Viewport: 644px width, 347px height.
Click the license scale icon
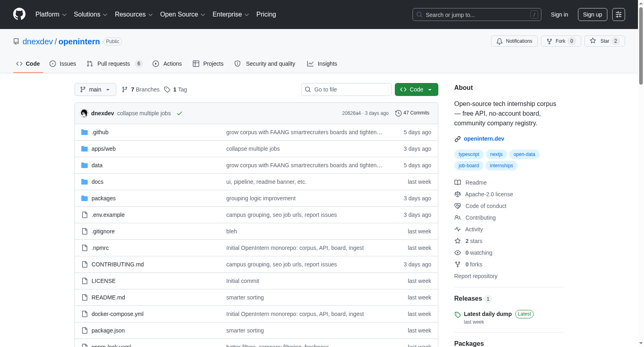point(458,194)
